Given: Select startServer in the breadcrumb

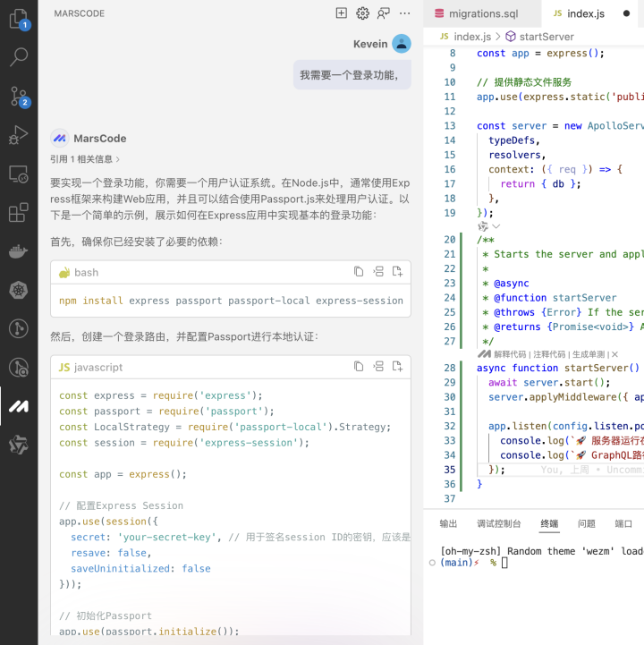Looking at the screenshot, I should (x=546, y=37).
